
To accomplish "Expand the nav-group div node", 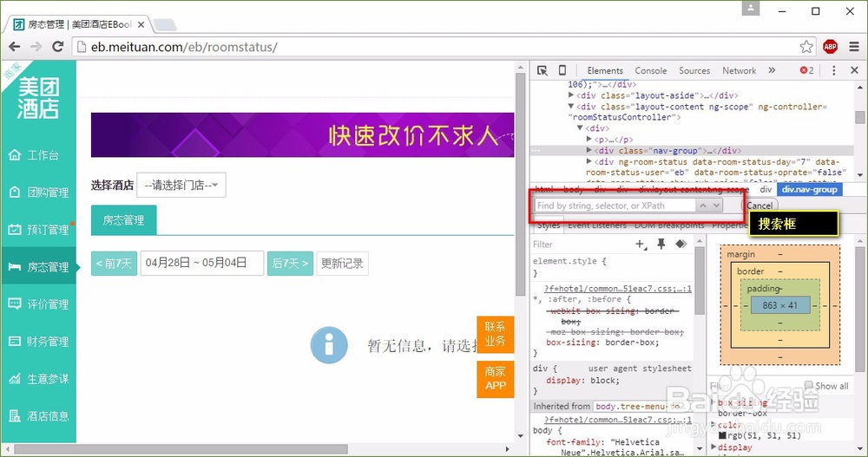I will (x=589, y=151).
